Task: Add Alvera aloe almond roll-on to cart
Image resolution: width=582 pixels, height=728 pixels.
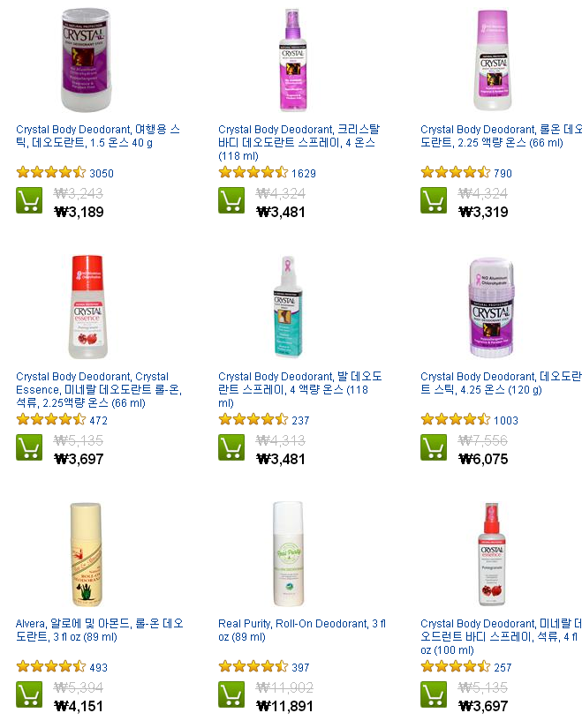Action: (29, 694)
